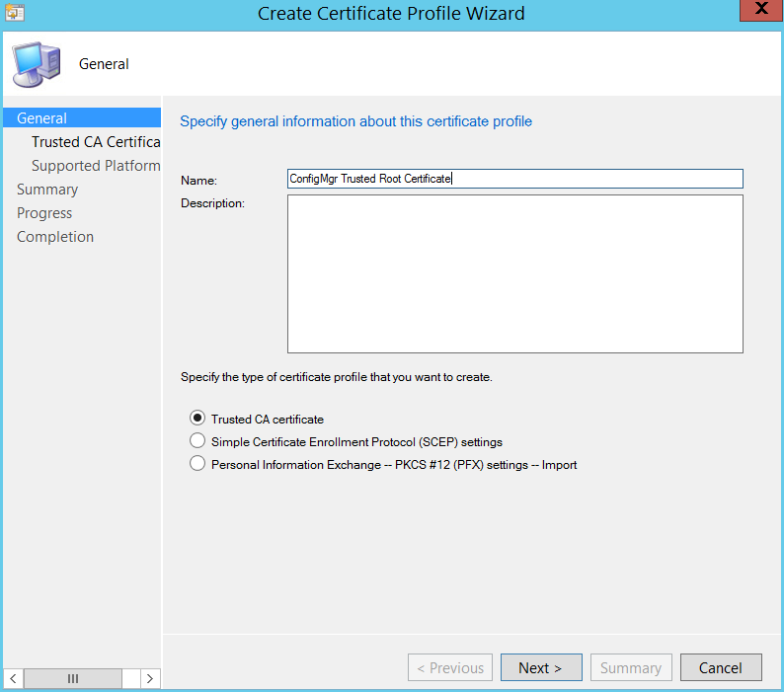Jump to Summary step in sidebar
The height and width of the screenshot is (692, 784).
tap(47, 190)
